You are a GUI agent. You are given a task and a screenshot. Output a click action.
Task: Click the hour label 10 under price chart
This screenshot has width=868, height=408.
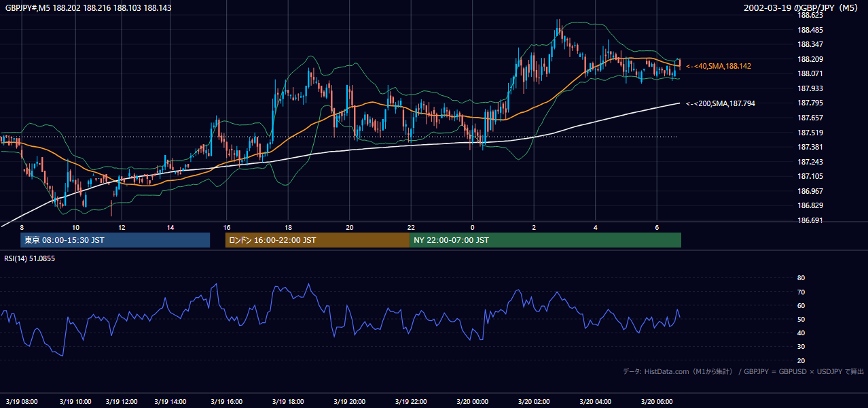point(75,227)
